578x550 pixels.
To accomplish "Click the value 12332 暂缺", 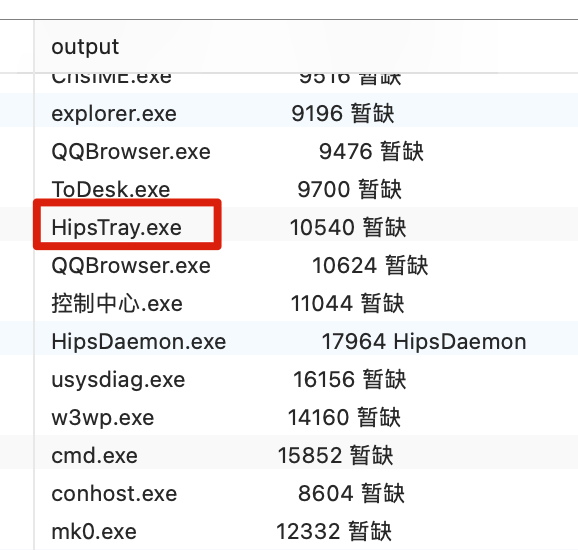I will point(334,531).
